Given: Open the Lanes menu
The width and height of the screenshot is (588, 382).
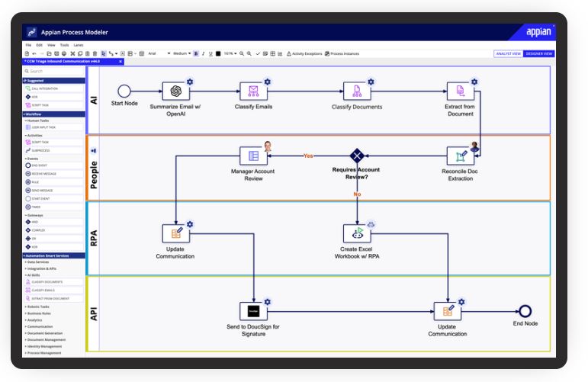Looking at the screenshot, I should click(x=78, y=45).
